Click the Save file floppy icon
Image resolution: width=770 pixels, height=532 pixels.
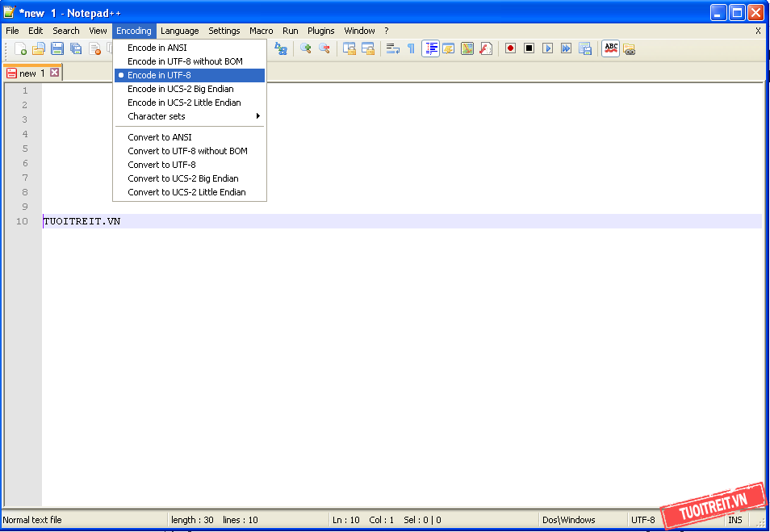pos(57,49)
